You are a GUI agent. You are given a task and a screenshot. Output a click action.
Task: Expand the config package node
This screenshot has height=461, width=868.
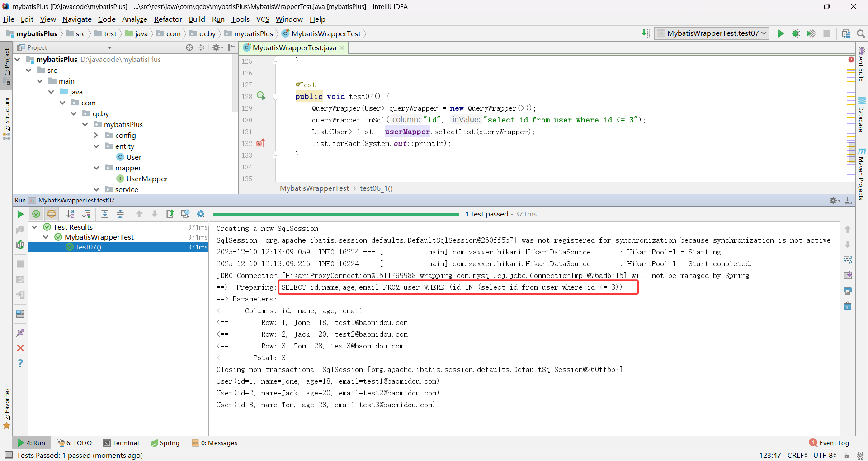point(96,135)
